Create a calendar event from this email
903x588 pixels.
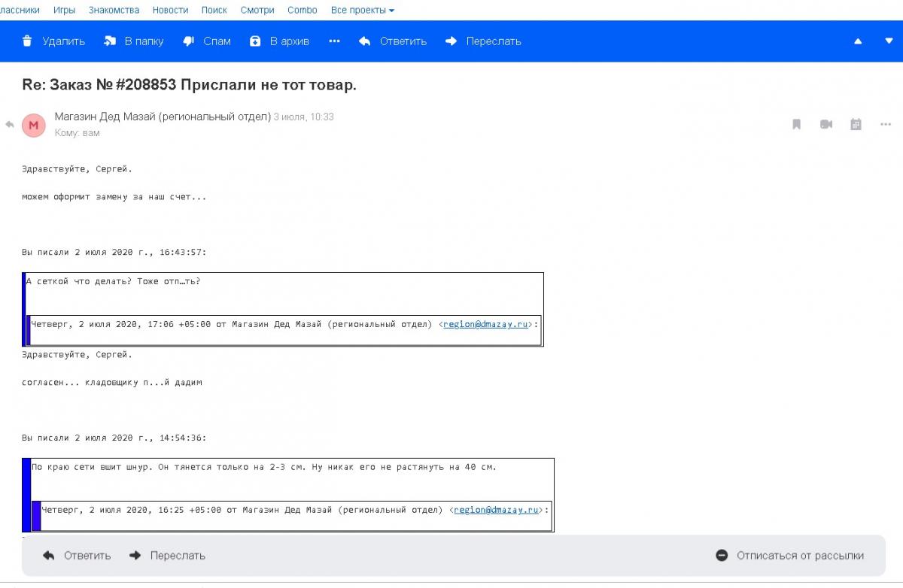click(856, 125)
